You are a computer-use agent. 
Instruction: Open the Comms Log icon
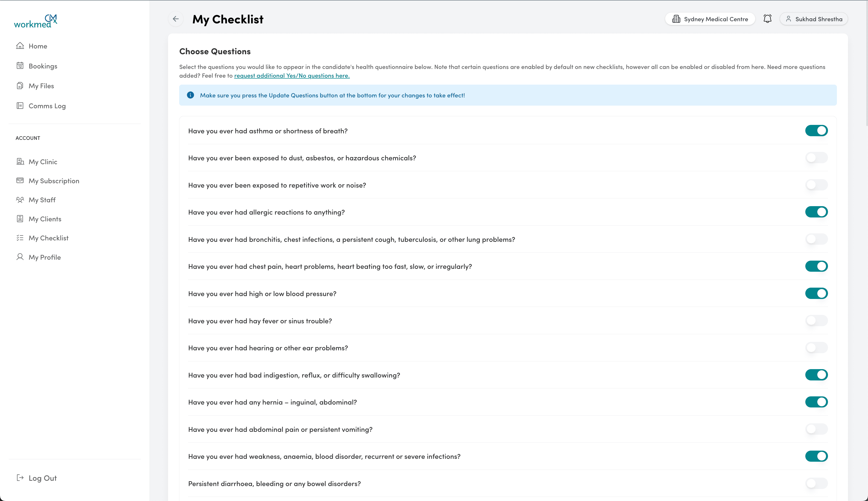20,105
